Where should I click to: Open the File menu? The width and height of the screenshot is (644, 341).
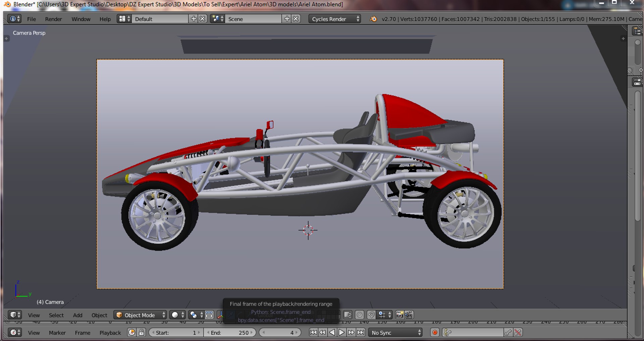pos(32,19)
